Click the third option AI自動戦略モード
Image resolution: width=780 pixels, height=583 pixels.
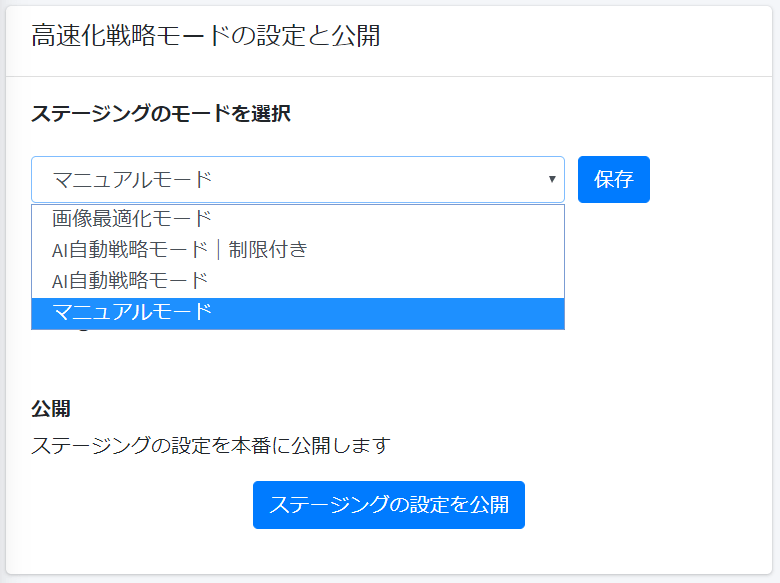[x=297, y=281]
